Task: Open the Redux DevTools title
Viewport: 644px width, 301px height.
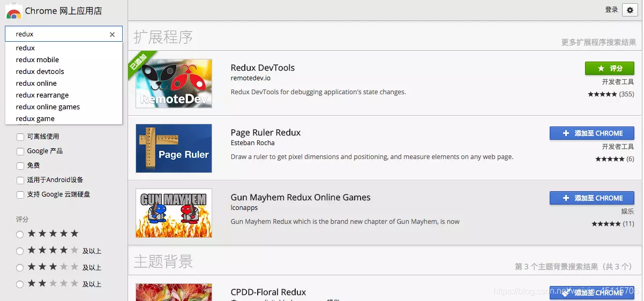Action: [263, 67]
